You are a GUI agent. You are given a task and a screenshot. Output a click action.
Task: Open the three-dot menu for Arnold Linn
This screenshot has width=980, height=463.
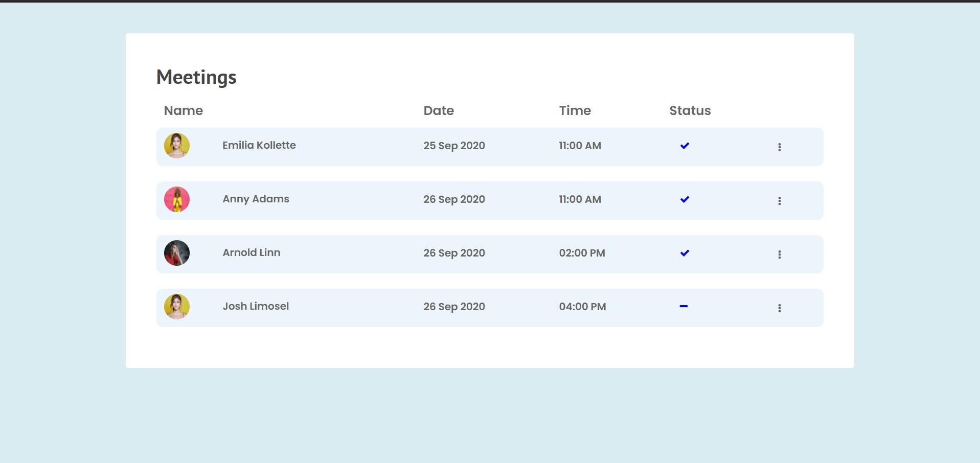pyautogui.click(x=779, y=254)
